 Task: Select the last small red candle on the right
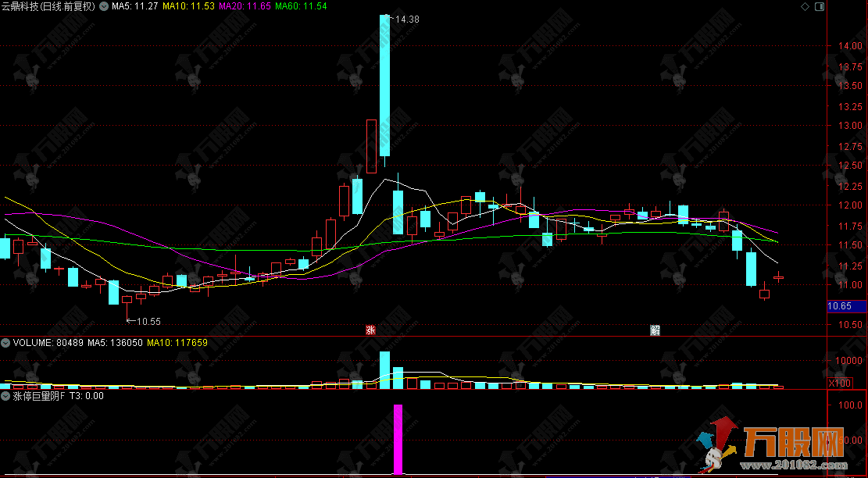pyautogui.click(x=778, y=277)
